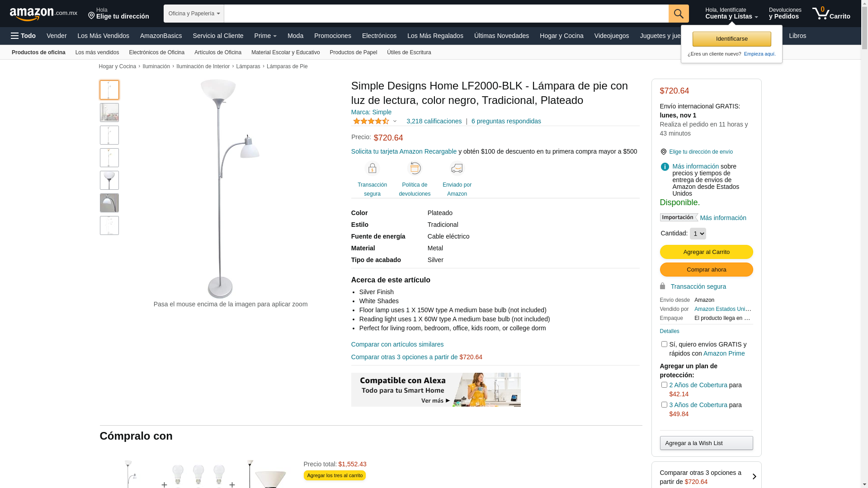Click the main search input field
The height and width of the screenshot is (488, 868).
tap(446, 14)
